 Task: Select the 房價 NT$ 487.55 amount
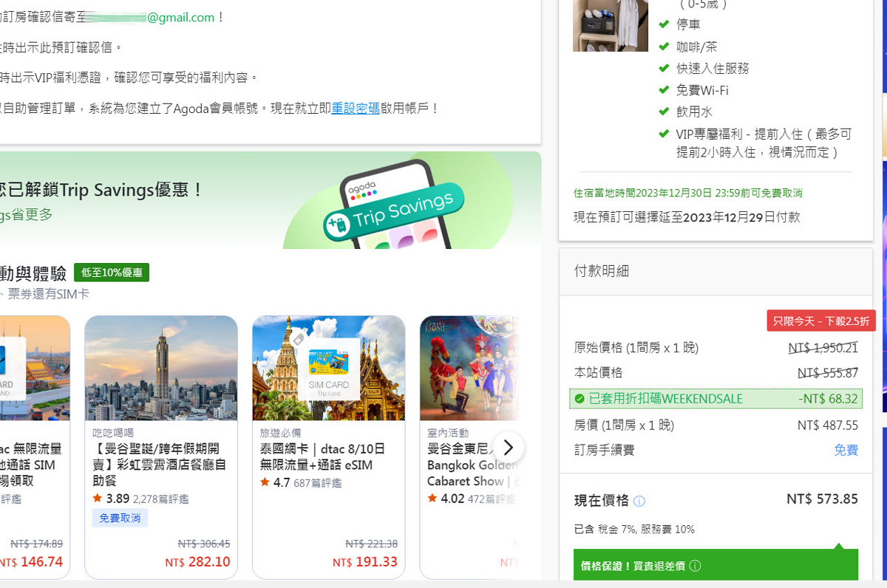tap(828, 425)
